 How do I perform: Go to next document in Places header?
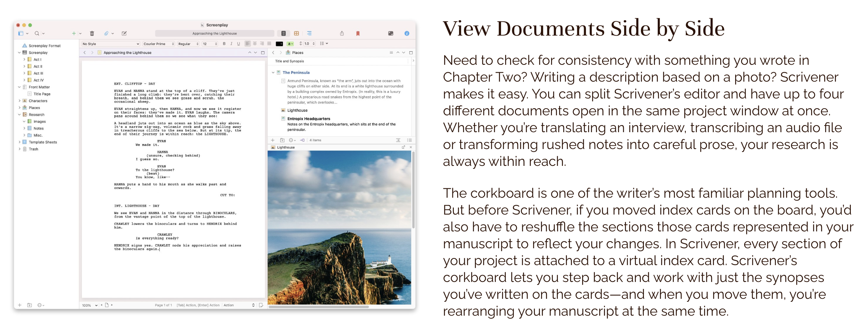pyautogui.click(x=404, y=53)
